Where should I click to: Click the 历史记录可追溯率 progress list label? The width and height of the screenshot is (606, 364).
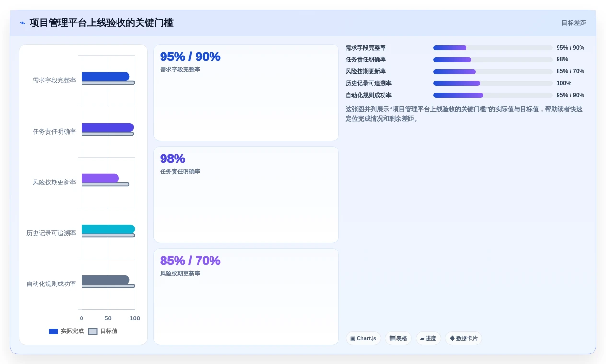click(x=369, y=83)
